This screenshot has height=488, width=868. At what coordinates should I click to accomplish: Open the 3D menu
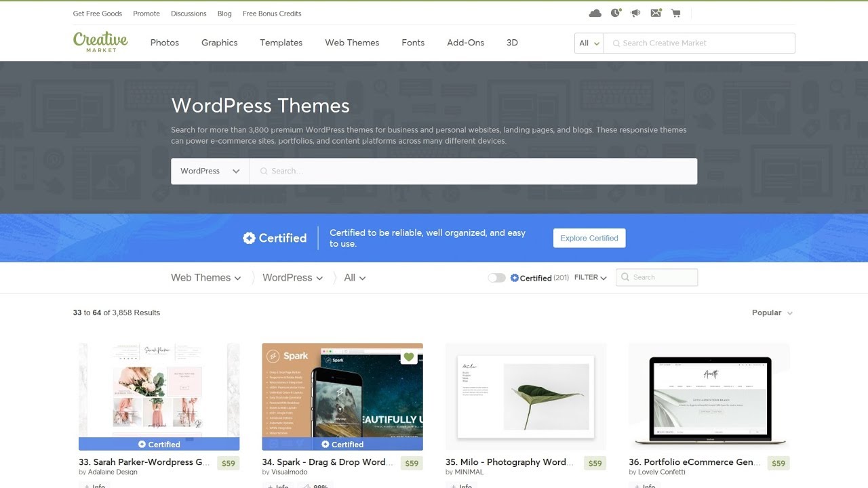[512, 43]
